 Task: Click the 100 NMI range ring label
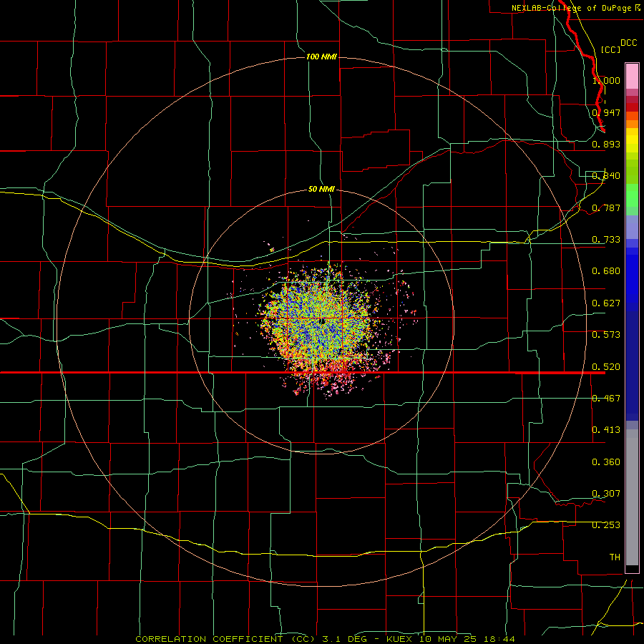point(321,57)
